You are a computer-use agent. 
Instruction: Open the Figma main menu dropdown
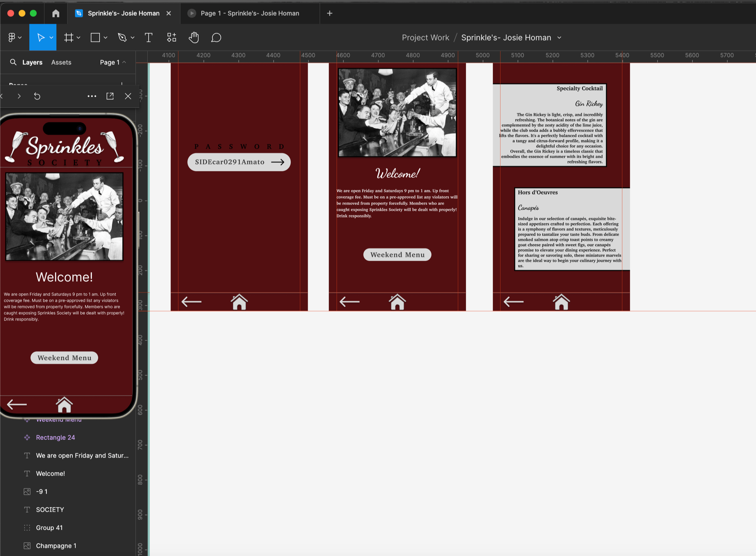coord(14,37)
